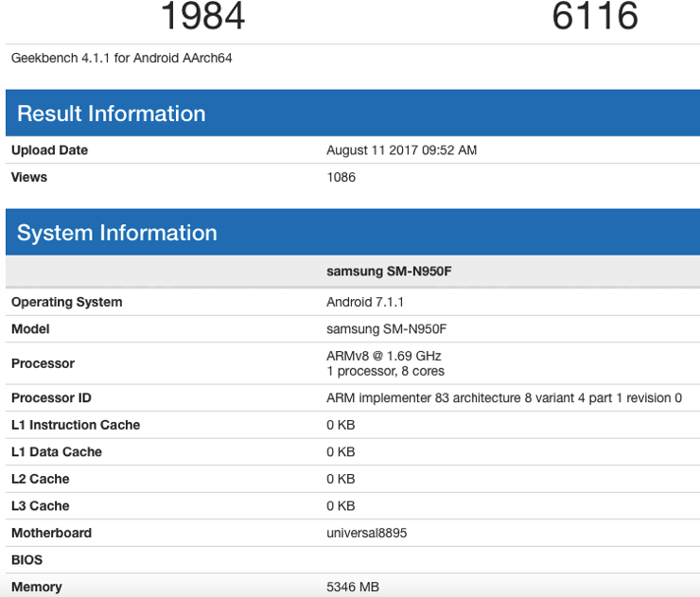Click the ARMv8 @ 1.69 GHz text

coord(383,356)
